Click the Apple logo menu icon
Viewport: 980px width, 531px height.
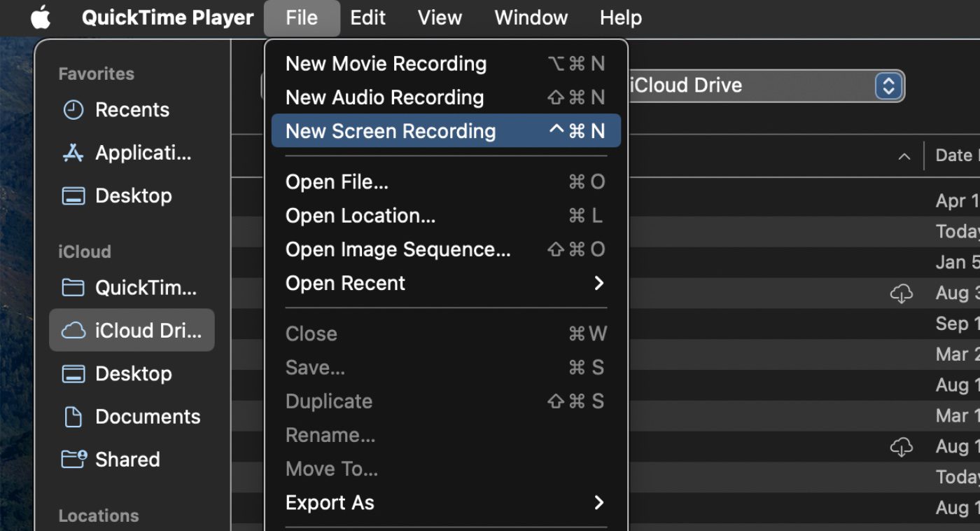[41, 18]
